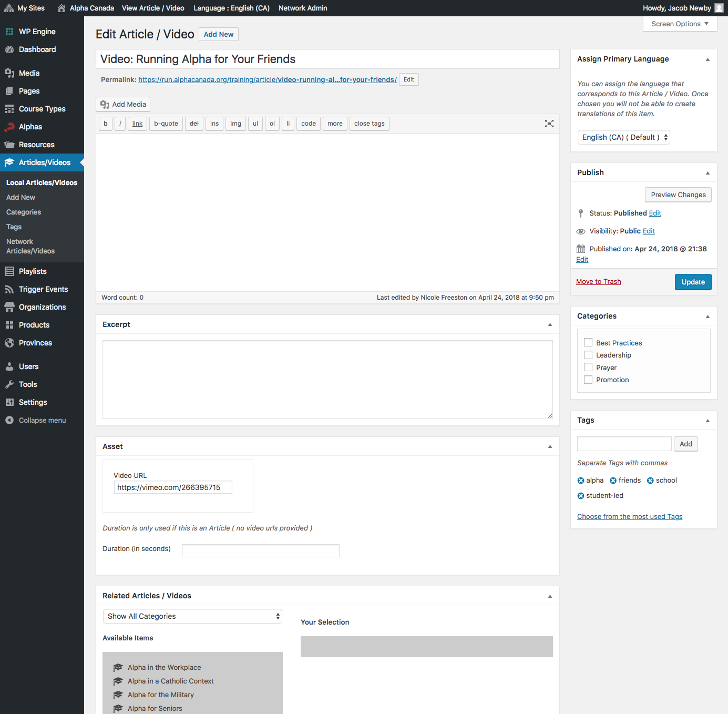Click the Duration in seconds field

coord(261,550)
